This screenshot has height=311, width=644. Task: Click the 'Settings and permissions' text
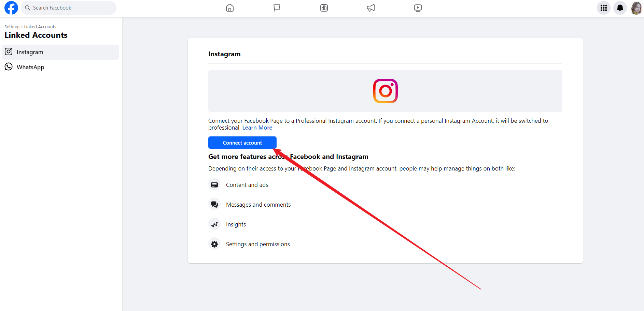pos(258,244)
